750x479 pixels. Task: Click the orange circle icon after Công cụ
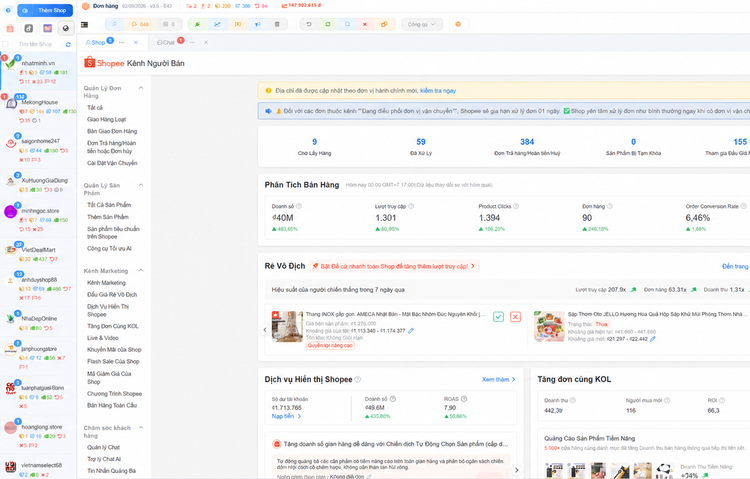[458, 24]
